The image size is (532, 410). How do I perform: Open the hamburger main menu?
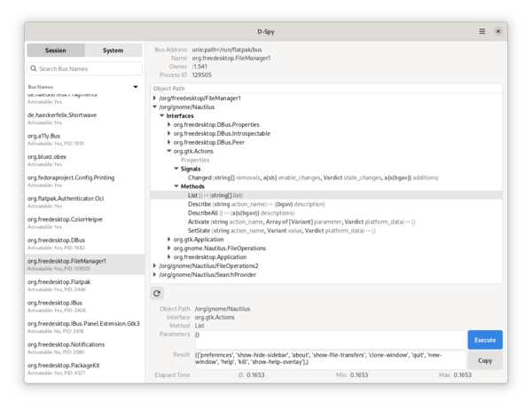tap(482, 31)
